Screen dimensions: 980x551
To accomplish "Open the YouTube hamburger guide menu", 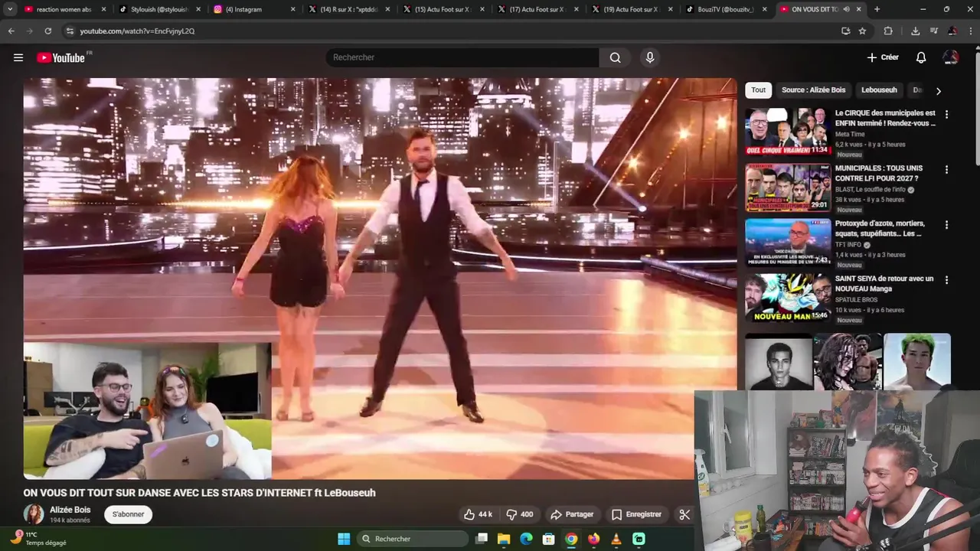I will point(18,57).
